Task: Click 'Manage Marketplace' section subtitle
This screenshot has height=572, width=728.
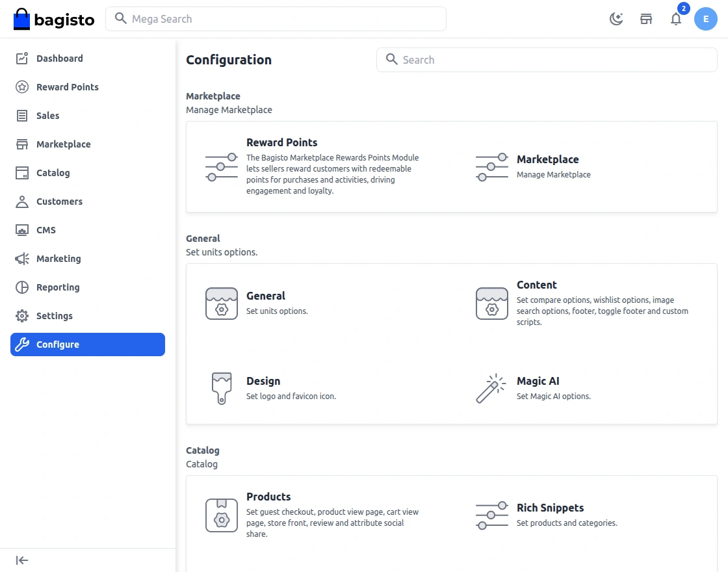Action: point(229,110)
